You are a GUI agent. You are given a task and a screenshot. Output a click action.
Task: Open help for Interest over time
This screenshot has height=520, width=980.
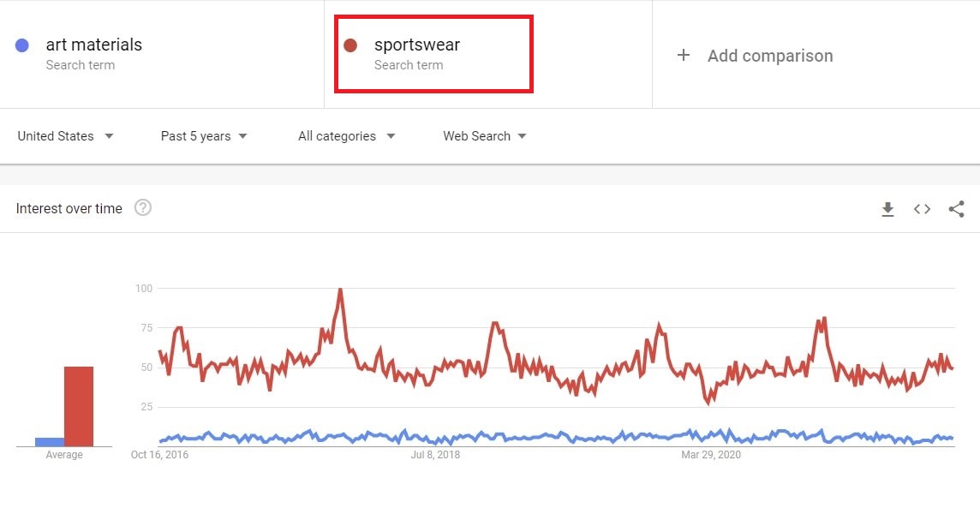click(143, 207)
